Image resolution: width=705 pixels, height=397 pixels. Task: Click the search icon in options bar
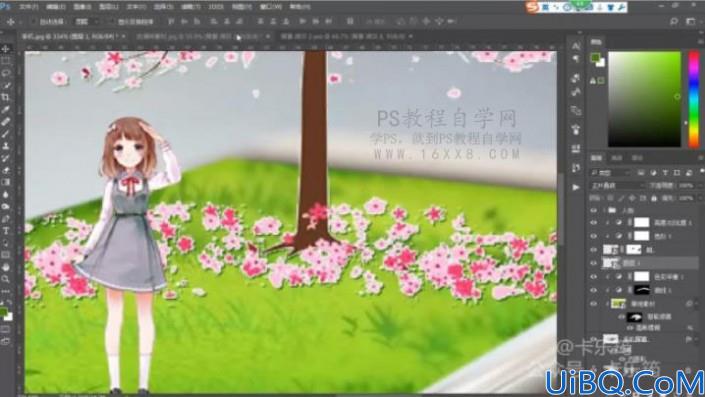[674, 21]
